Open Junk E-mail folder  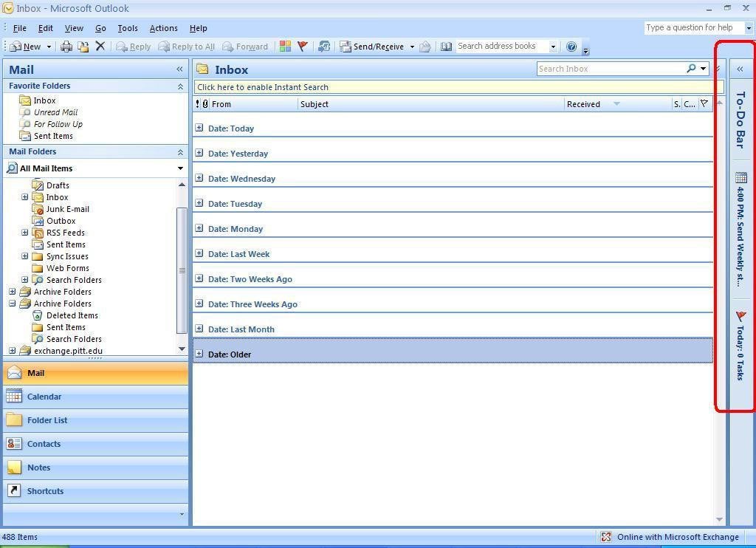(67, 209)
